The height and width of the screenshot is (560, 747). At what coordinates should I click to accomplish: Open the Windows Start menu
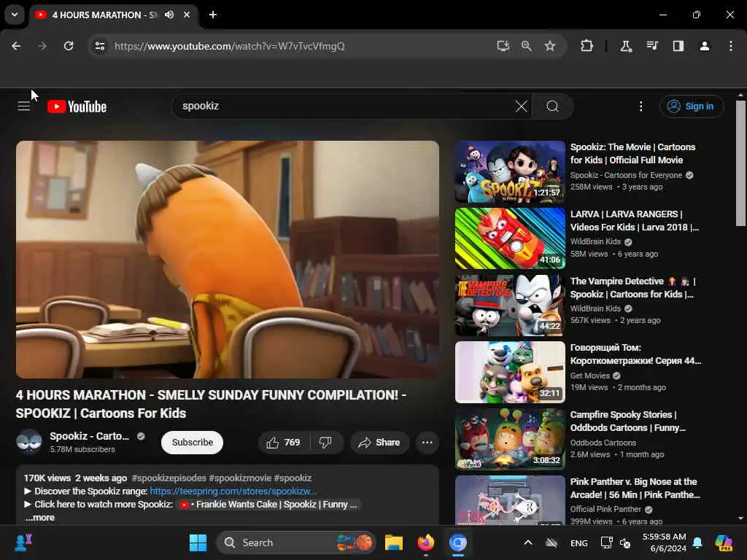pyautogui.click(x=198, y=542)
